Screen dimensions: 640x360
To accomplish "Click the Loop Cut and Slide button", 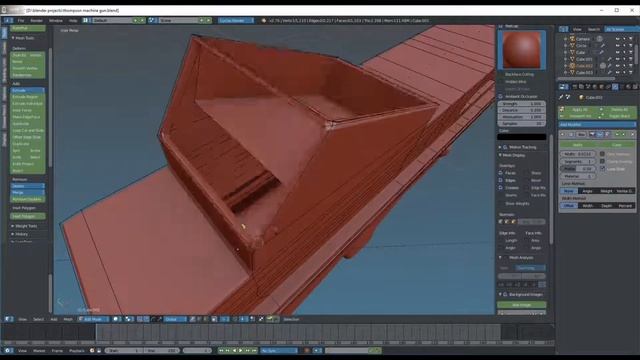I will coord(27,131).
